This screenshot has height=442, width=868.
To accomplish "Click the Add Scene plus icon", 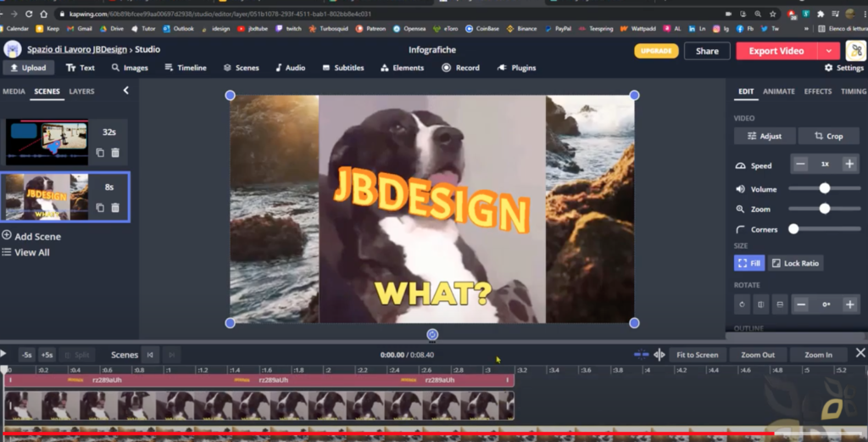I will [x=7, y=235].
